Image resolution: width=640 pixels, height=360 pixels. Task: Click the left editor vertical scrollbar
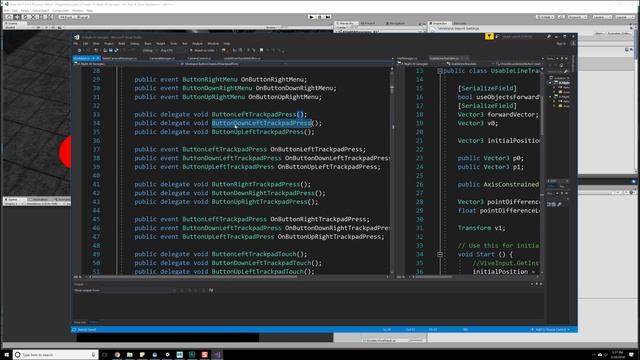(392, 171)
